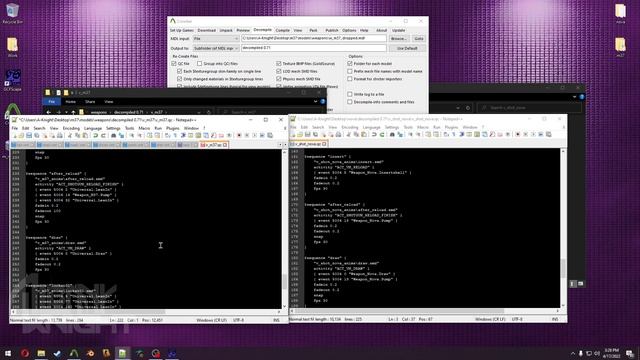Click blue Help icon in v_m37 Explorer
The width and height of the screenshot is (640, 360).
[x=322, y=101]
